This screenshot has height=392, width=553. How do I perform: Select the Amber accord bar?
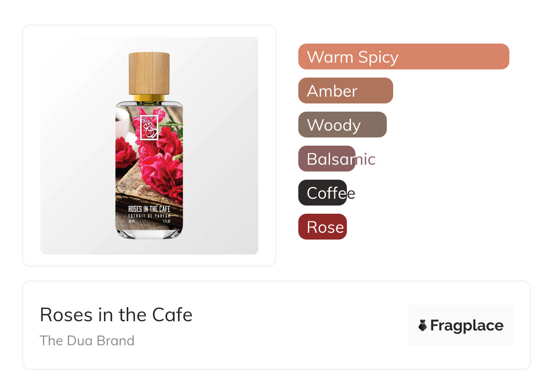pyautogui.click(x=346, y=91)
